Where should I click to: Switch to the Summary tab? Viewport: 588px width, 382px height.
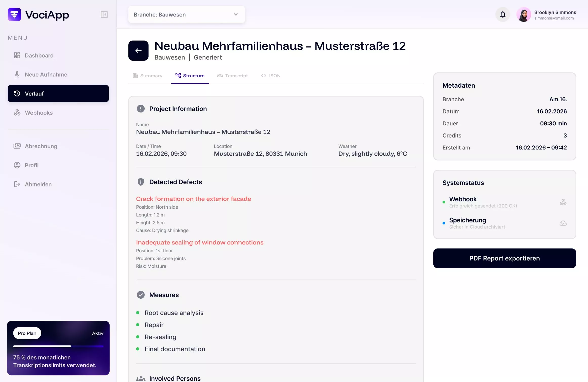[x=148, y=76]
